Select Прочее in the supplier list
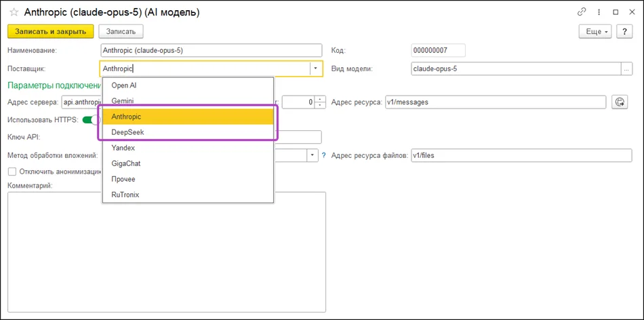This screenshot has width=644, height=320. point(188,179)
